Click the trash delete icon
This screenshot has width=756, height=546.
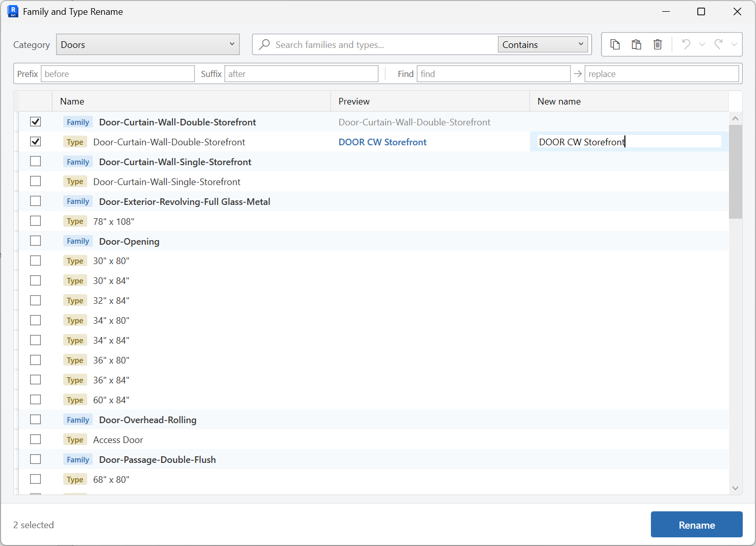click(x=658, y=44)
